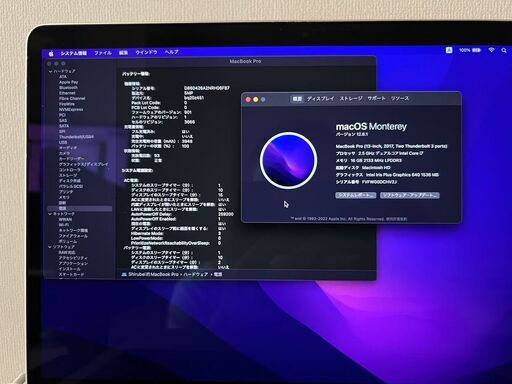Select Thunderbolt/USB4 in the sidebar
The image size is (512, 384).
(x=76, y=137)
